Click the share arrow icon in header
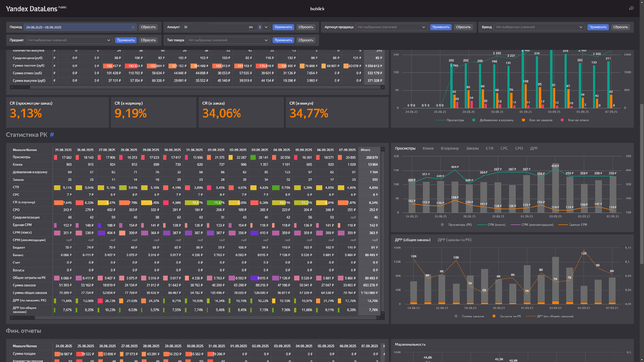Screen dimensions: 644x362 631,8
